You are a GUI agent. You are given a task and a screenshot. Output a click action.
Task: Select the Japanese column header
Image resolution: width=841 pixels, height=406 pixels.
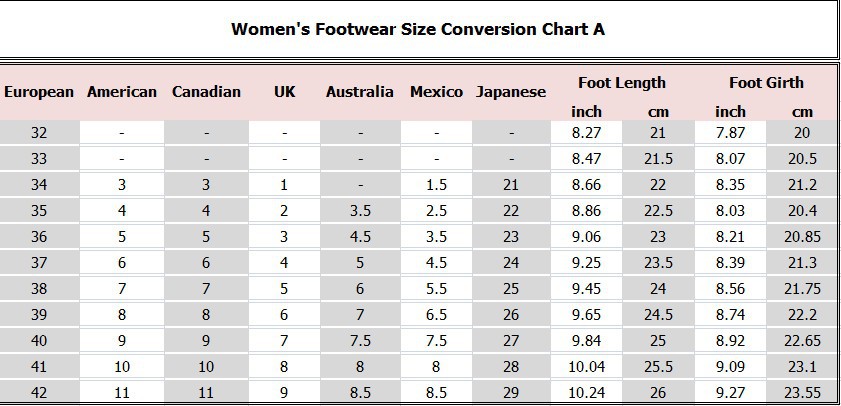511,92
